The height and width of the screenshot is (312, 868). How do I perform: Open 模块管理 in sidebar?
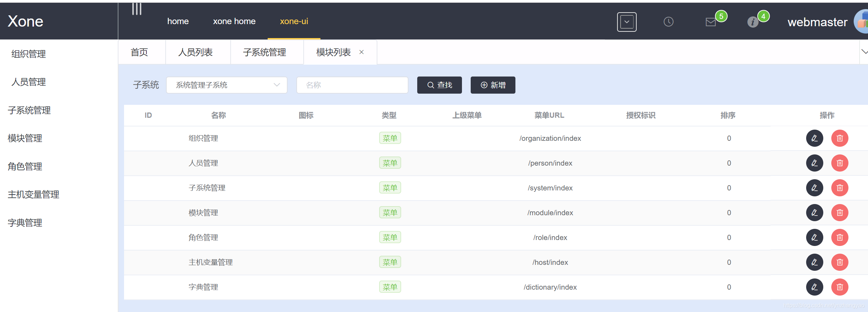pyautogui.click(x=25, y=138)
